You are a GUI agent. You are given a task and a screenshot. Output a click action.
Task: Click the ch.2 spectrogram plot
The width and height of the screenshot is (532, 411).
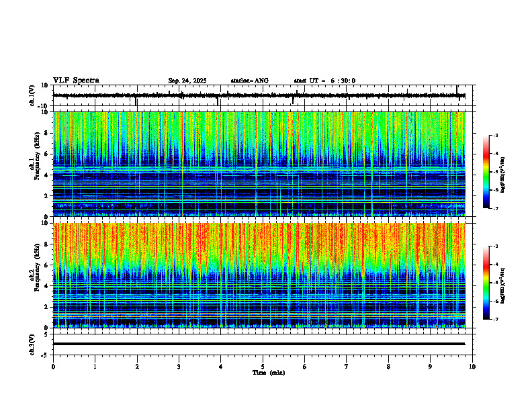point(259,275)
